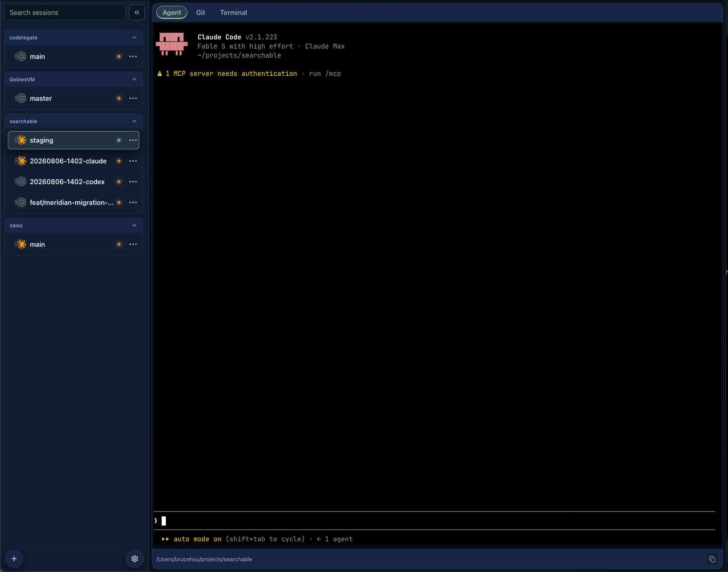Click the Codex icon beside 20260806-1402-codex
This screenshot has height=572, width=728.
click(21, 182)
